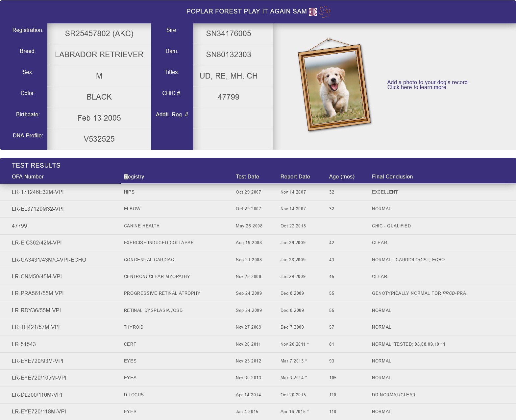Click the orange paw print icon
Screen dimensions: 516x420
click(x=324, y=12)
